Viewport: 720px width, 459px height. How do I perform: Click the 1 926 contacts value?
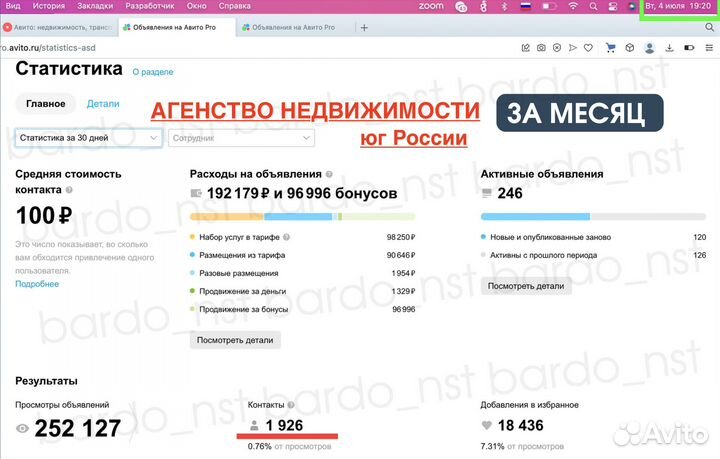284,425
